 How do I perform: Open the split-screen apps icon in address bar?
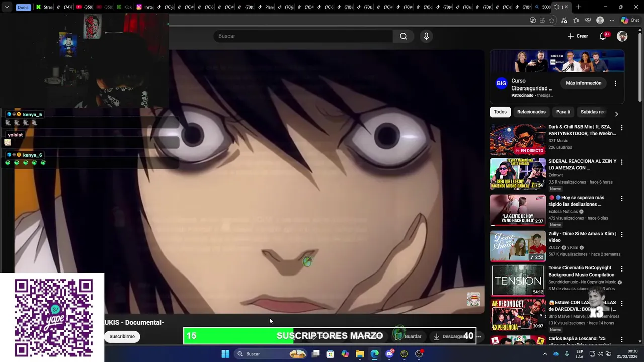tap(542, 20)
